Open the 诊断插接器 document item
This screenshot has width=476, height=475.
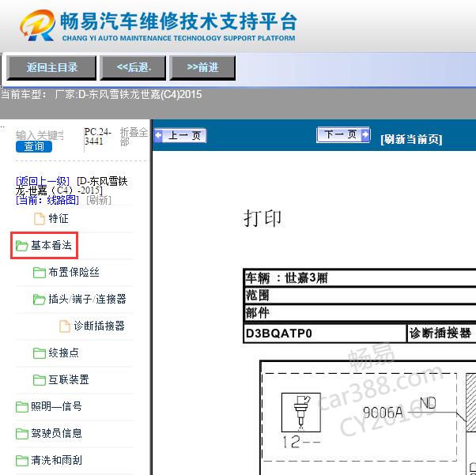(x=99, y=326)
